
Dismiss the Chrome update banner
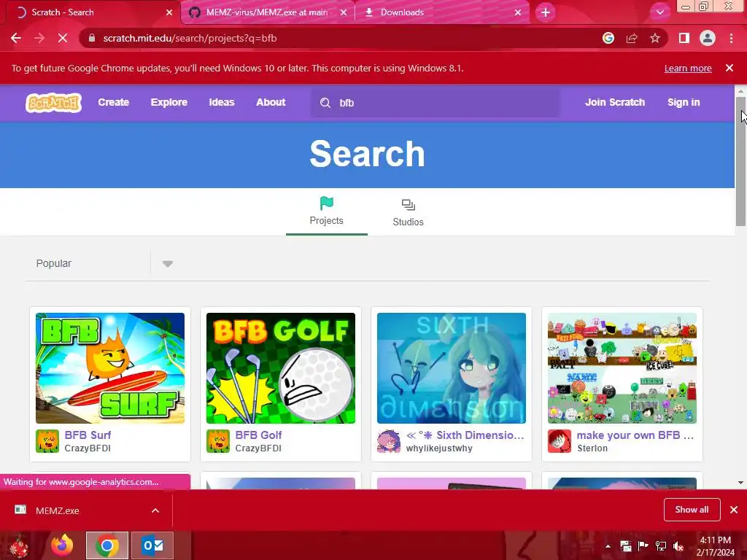tap(729, 68)
